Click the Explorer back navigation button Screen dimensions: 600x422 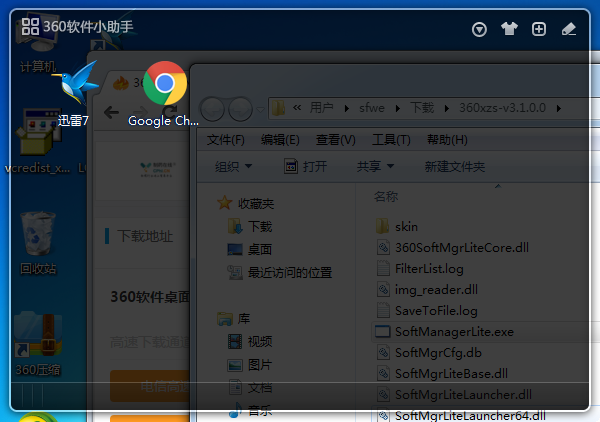(x=212, y=109)
